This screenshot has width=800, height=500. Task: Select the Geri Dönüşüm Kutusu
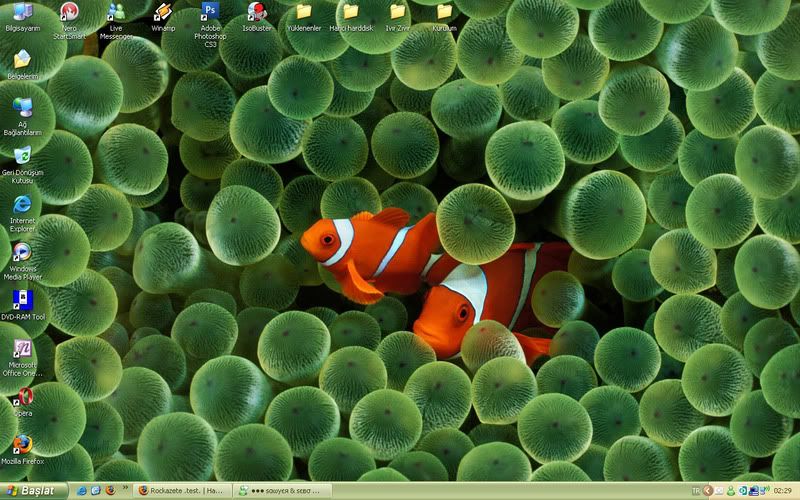coord(22,156)
